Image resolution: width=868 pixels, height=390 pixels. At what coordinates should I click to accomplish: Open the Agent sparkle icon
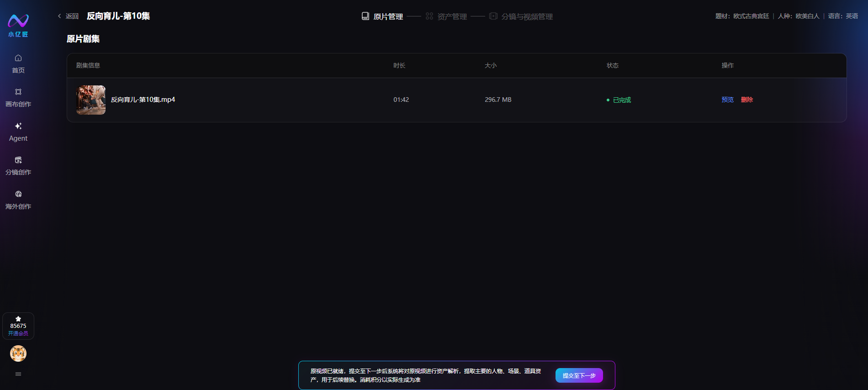(18, 126)
